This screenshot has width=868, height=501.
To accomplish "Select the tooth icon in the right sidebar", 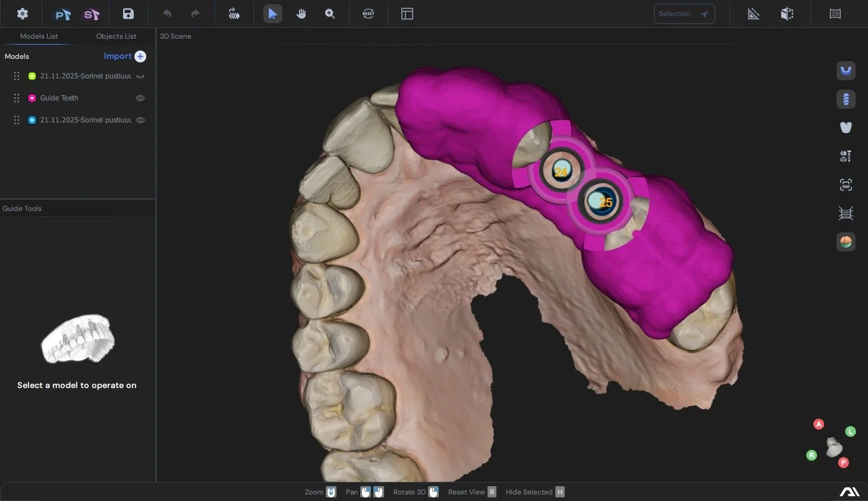I will click(x=845, y=127).
